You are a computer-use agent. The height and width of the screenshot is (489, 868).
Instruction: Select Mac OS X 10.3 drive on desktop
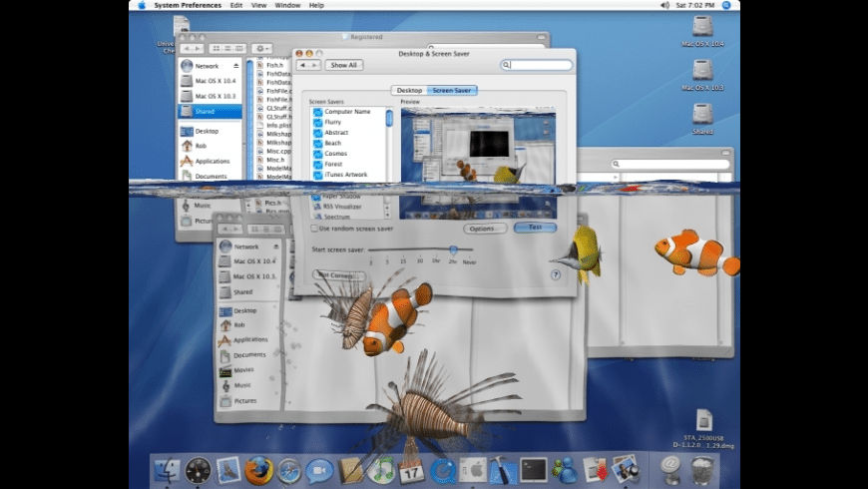pos(702,75)
